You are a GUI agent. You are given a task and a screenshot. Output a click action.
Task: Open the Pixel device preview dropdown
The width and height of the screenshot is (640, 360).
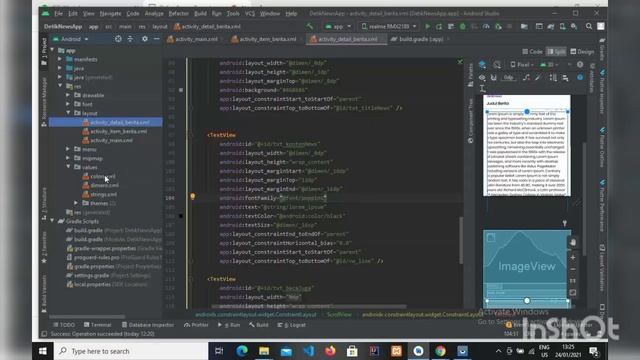pyautogui.click(x=522, y=64)
